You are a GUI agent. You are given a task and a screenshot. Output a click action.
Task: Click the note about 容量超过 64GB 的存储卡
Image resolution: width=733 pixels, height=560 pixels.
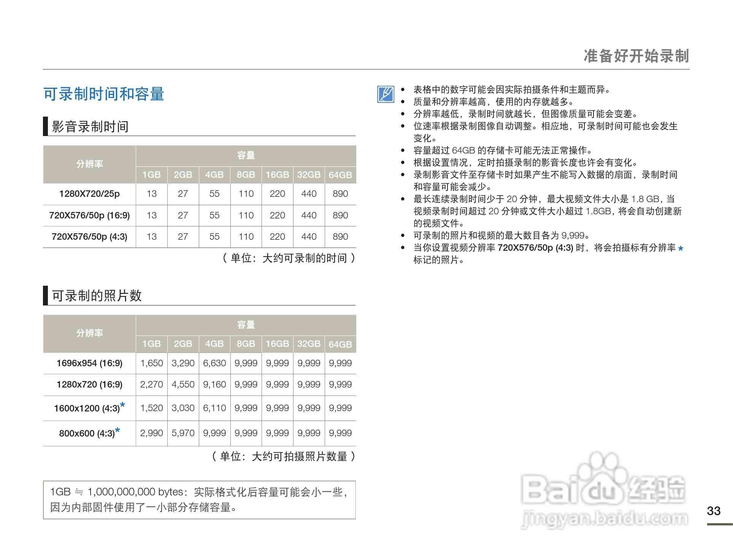pyautogui.click(x=503, y=150)
